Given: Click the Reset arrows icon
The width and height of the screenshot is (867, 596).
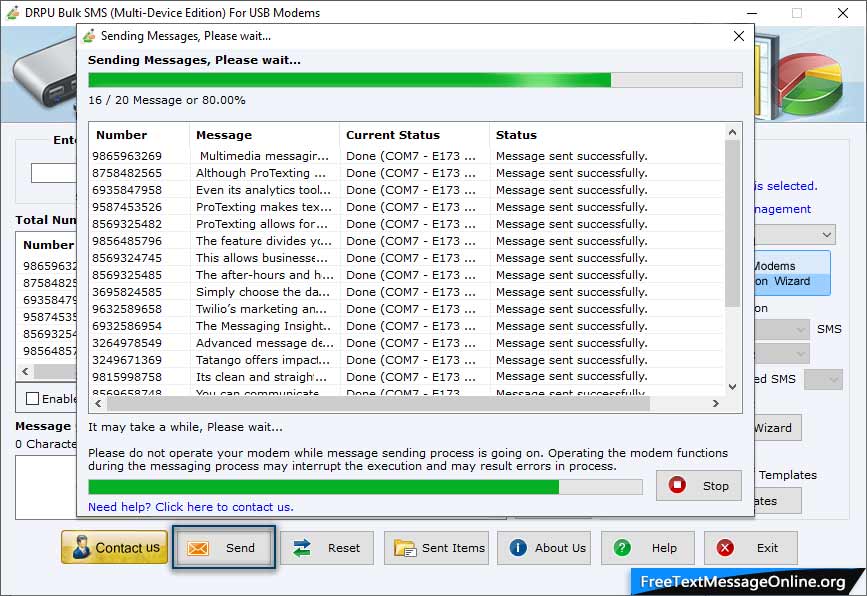Looking at the screenshot, I should (302, 548).
